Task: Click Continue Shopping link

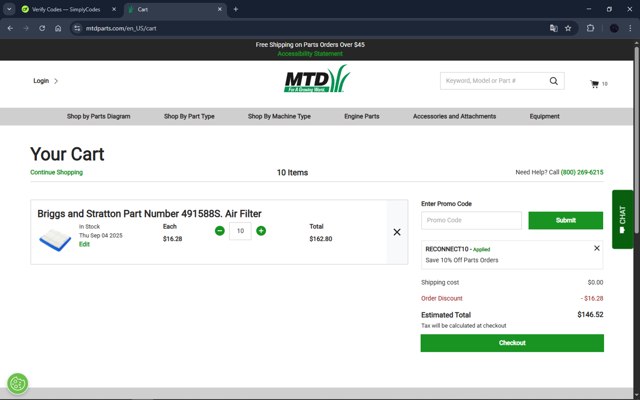Action: pyautogui.click(x=56, y=172)
